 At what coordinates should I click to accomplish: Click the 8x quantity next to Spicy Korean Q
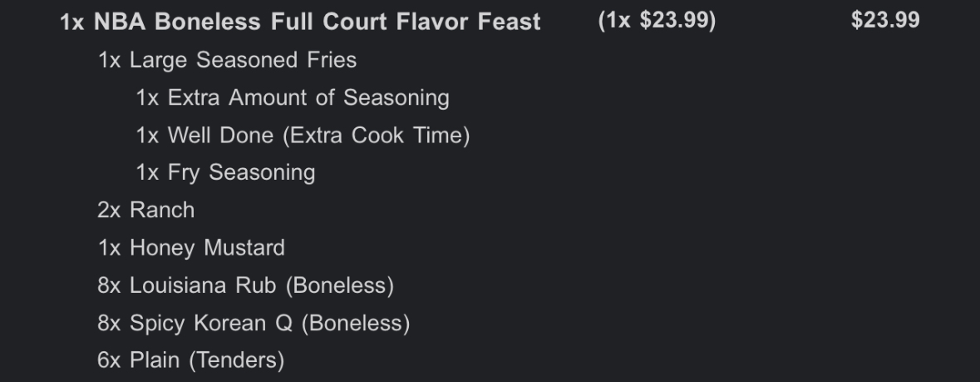pos(109,323)
